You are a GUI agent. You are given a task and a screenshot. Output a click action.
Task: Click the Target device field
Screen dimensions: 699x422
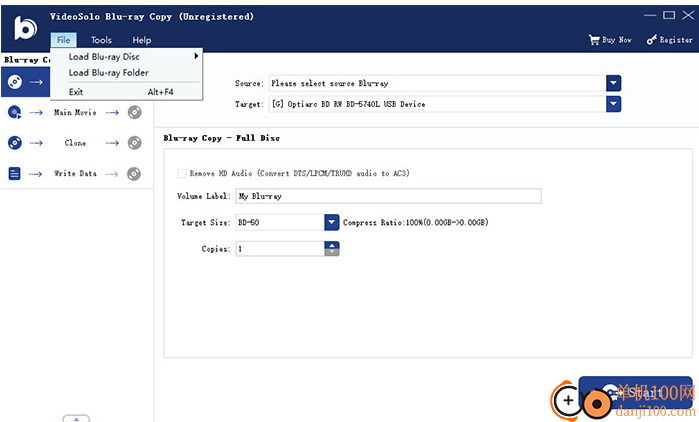[437, 104]
